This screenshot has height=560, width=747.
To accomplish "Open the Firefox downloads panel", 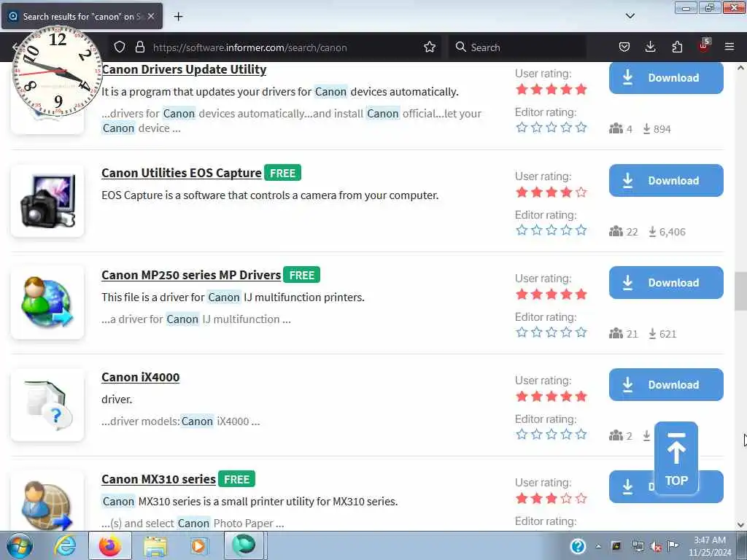I will [x=650, y=47].
